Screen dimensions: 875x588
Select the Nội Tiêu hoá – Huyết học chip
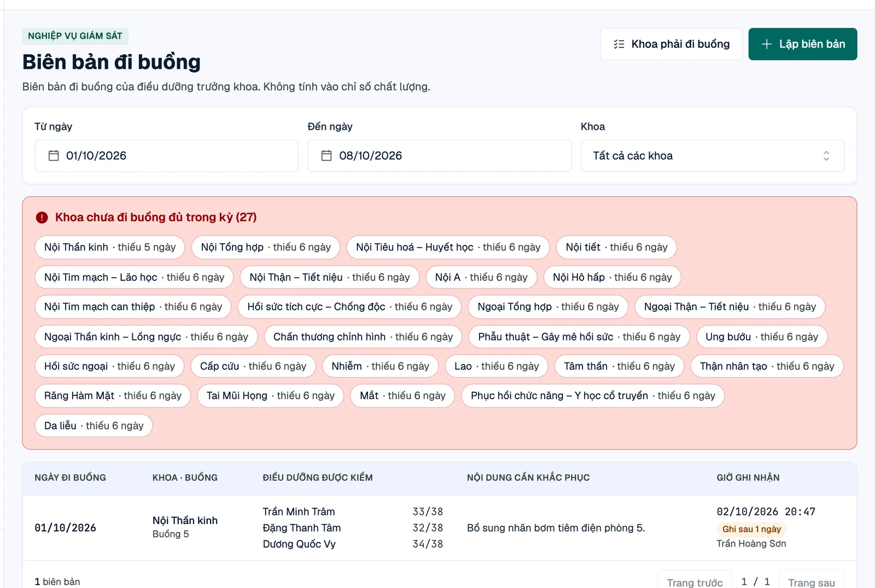click(448, 247)
